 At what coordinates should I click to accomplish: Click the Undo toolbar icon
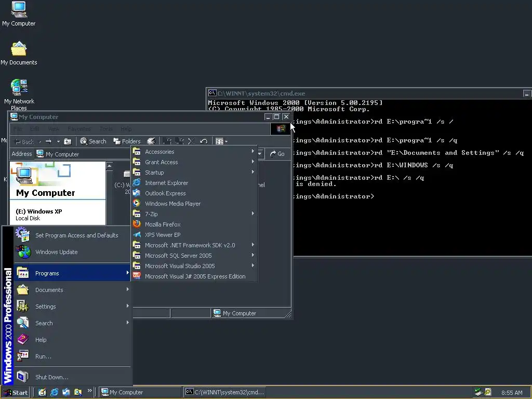pyautogui.click(x=204, y=141)
